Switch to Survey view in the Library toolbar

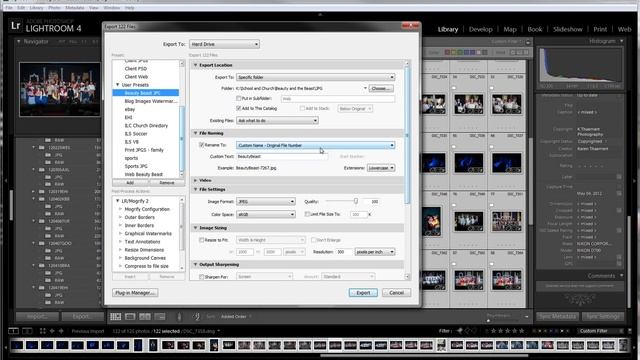pos(160,317)
